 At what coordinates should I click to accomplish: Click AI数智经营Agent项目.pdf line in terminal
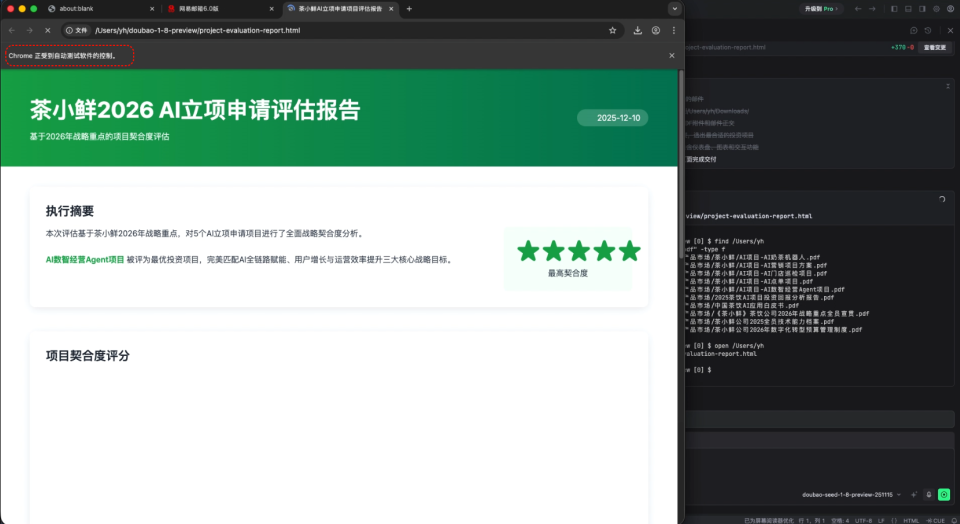767,290
